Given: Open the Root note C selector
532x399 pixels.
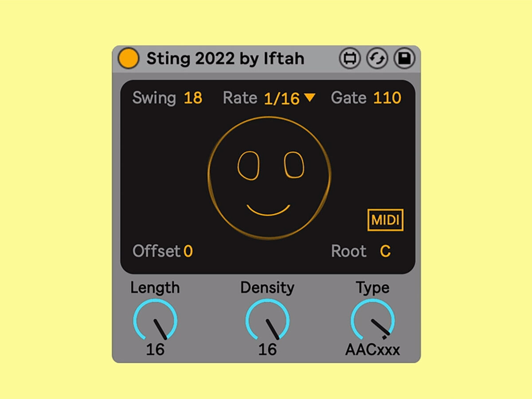Looking at the screenshot, I should [x=385, y=251].
